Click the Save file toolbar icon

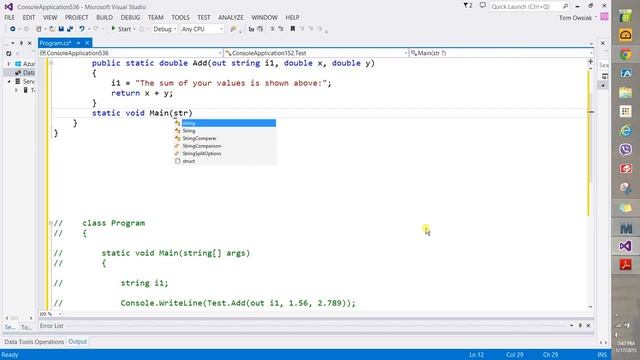point(61,29)
